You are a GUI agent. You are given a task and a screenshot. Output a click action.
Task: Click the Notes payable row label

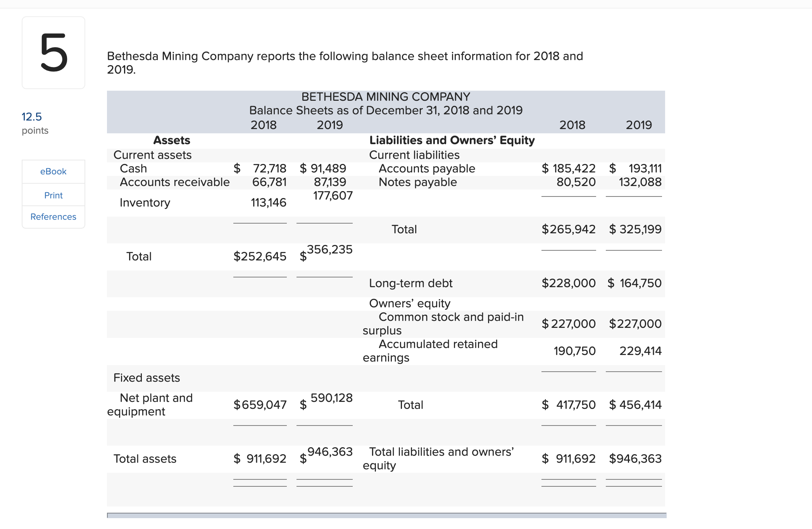417,182
